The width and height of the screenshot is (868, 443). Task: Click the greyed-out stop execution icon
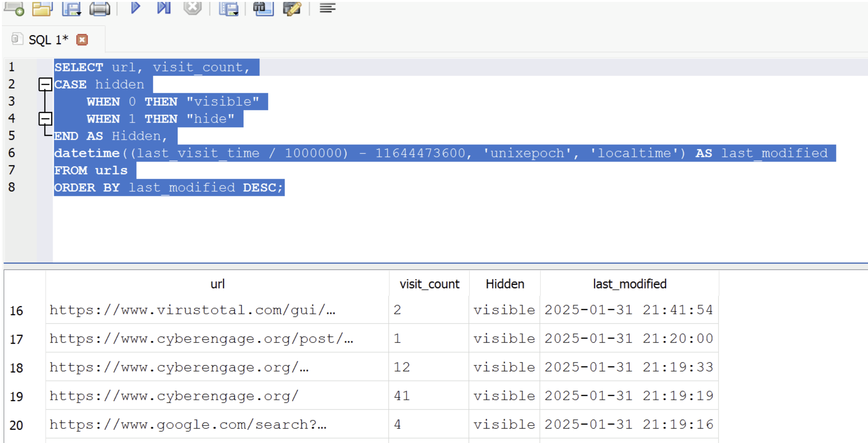click(x=192, y=7)
